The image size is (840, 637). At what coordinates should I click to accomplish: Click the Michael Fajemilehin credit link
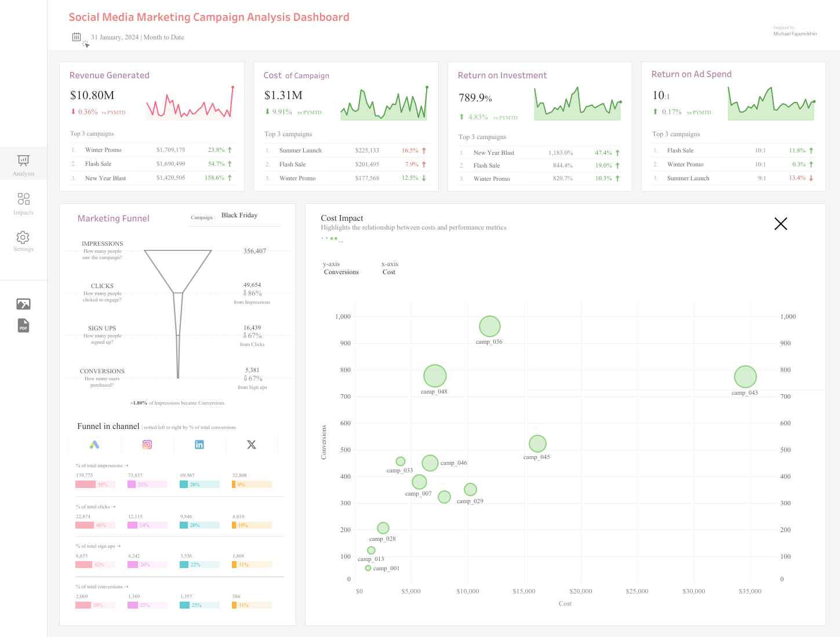[794, 34]
